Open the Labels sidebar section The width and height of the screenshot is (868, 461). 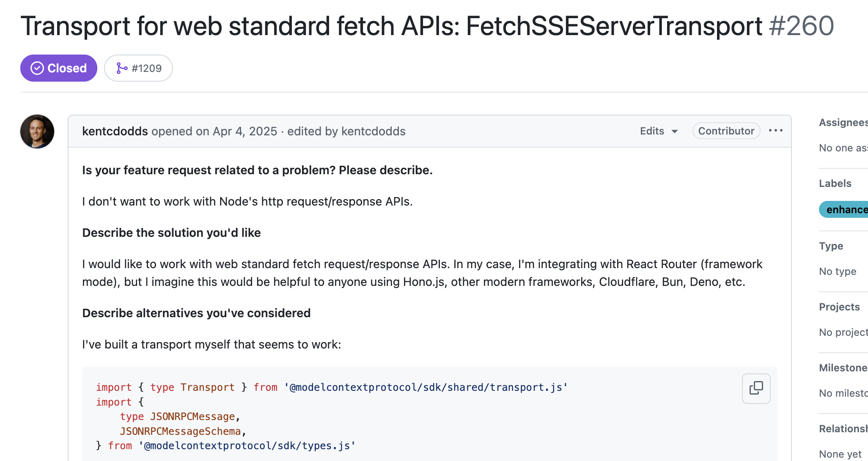(835, 184)
